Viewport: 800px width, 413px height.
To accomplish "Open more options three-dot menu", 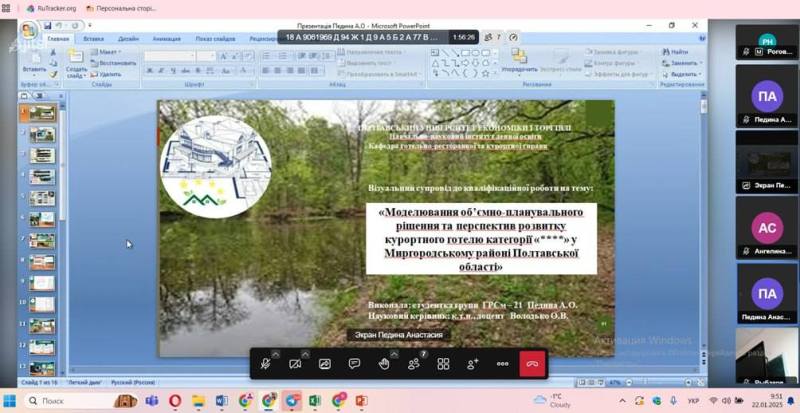I will pyautogui.click(x=502, y=364).
